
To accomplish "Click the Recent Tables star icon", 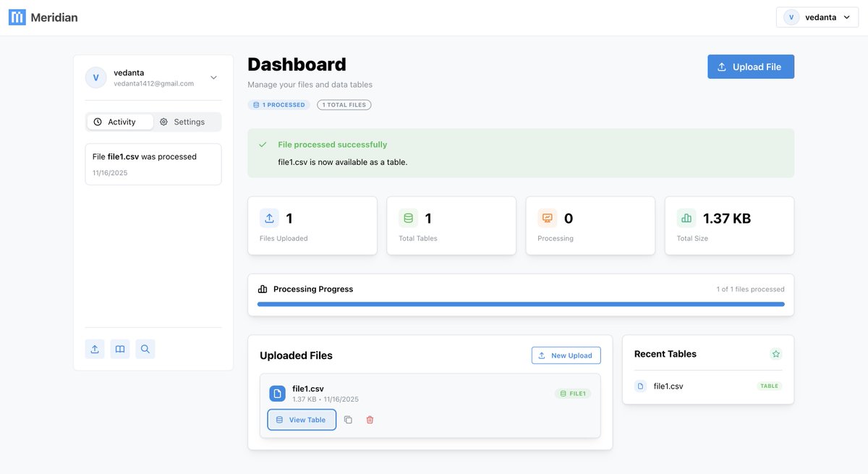I will click(x=776, y=354).
